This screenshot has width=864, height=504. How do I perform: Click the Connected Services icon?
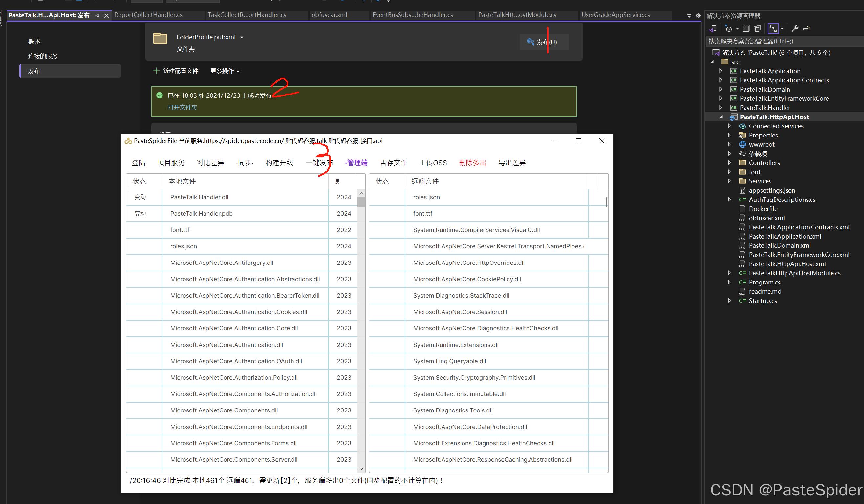pos(742,126)
